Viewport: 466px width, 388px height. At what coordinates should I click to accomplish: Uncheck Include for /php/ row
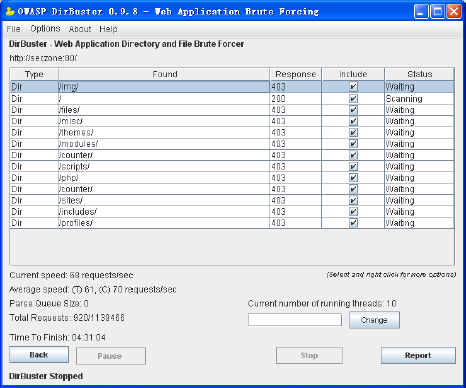coord(353,178)
